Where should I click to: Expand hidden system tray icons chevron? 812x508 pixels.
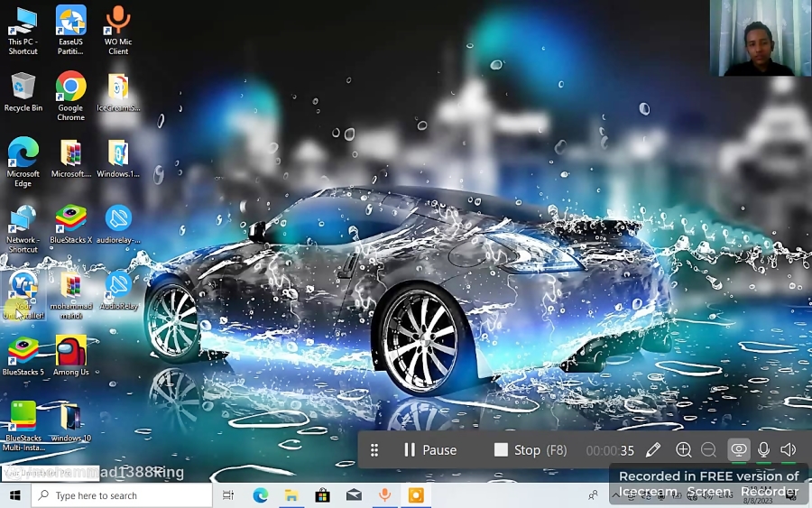615,495
